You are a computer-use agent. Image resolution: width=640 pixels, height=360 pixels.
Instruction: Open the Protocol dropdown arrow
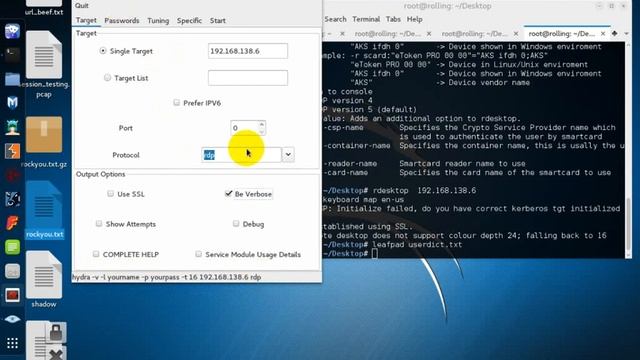point(288,155)
